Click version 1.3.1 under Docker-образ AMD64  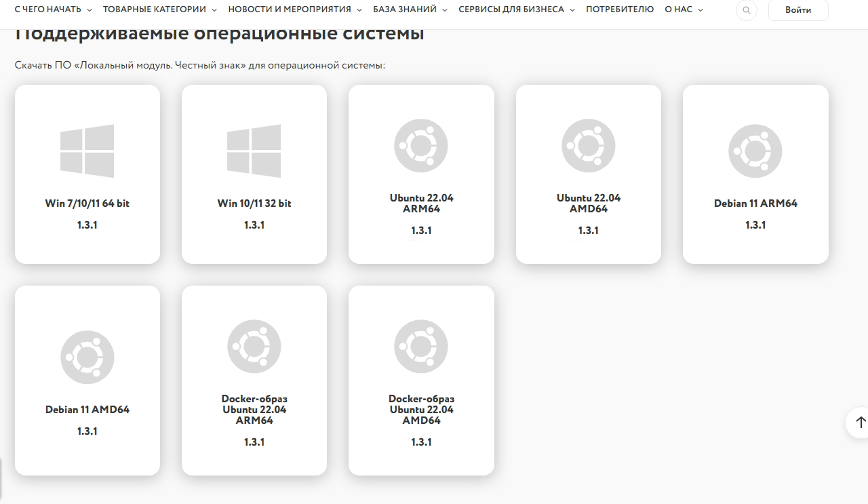pos(421,442)
